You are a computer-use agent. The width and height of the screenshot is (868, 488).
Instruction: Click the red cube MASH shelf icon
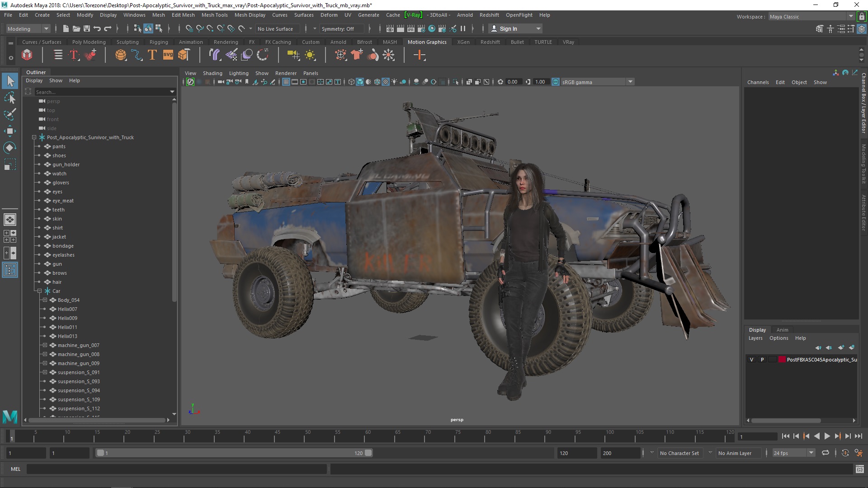tap(27, 55)
